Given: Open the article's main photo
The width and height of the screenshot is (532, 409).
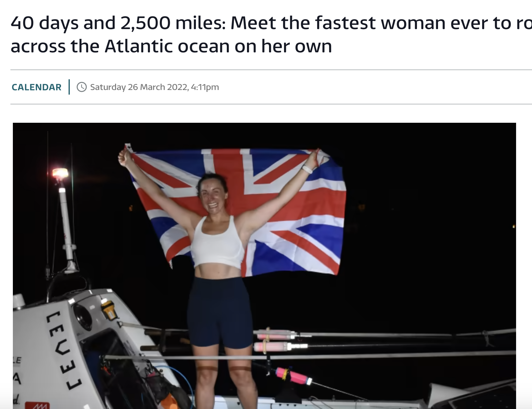Looking at the screenshot, I should [264, 266].
